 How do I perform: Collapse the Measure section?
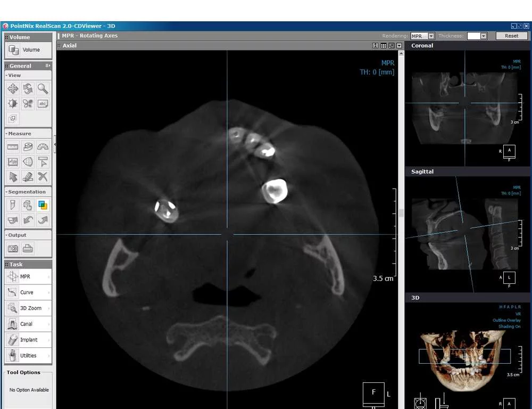click(x=6, y=134)
